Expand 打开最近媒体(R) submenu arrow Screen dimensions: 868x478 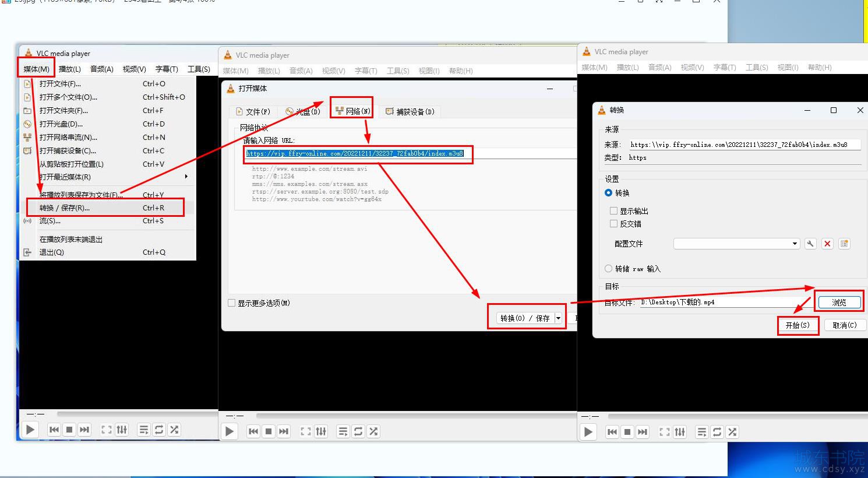pos(186,177)
